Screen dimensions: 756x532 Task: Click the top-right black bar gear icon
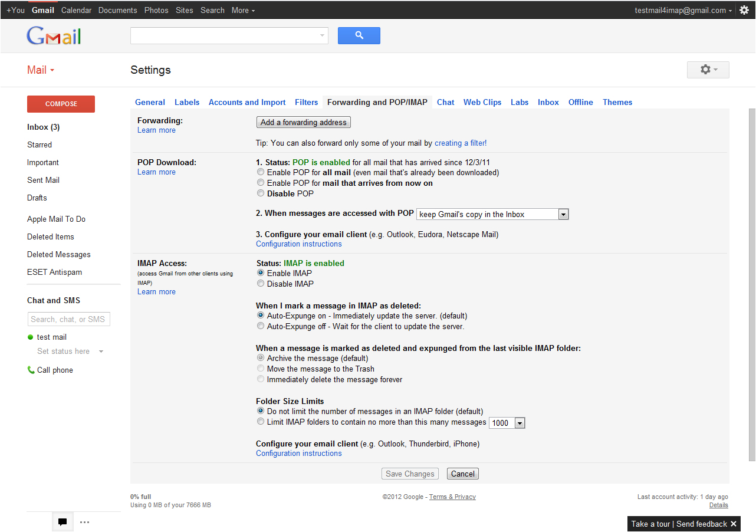[x=744, y=10]
